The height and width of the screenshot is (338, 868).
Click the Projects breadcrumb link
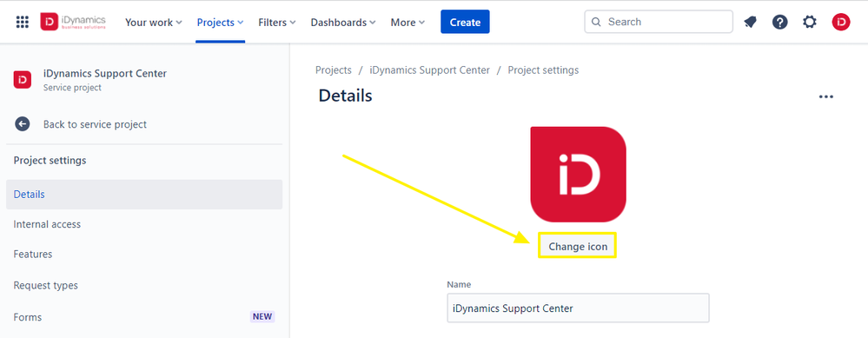point(334,70)
